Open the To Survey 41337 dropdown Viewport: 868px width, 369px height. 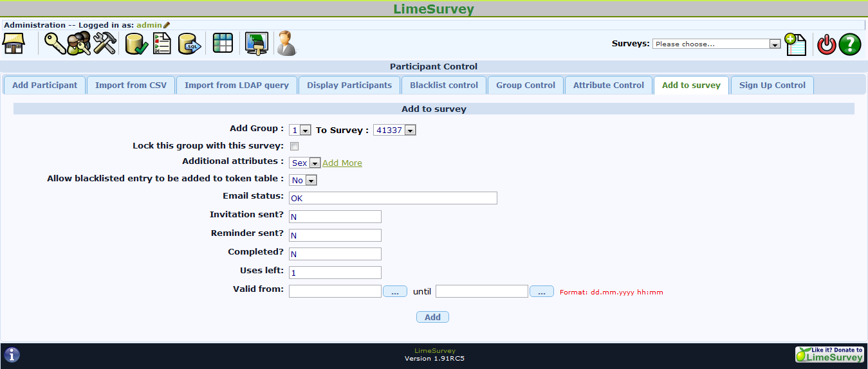tap(394, 130)
